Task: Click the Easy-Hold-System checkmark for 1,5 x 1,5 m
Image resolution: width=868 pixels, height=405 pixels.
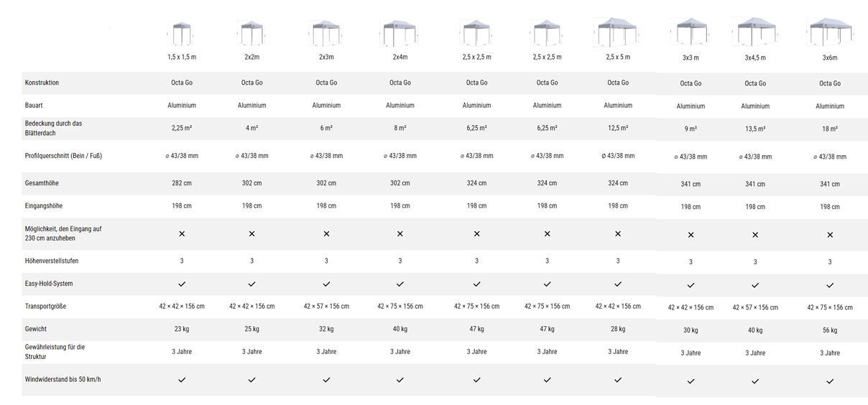Action: point(182,284)
